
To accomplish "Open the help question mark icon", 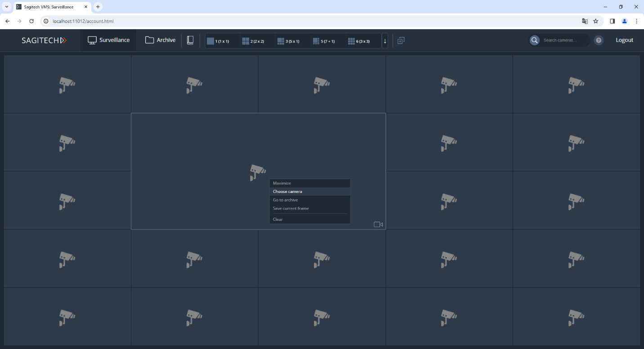I will [x=599, y=40].
